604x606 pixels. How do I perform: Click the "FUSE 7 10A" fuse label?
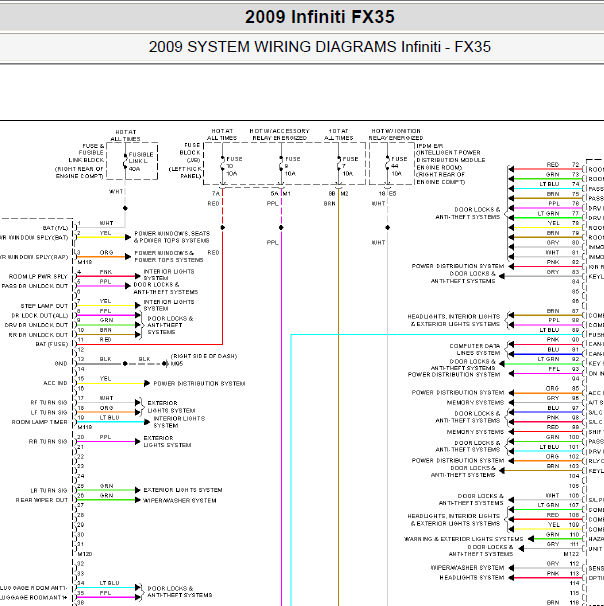[350, 166]
